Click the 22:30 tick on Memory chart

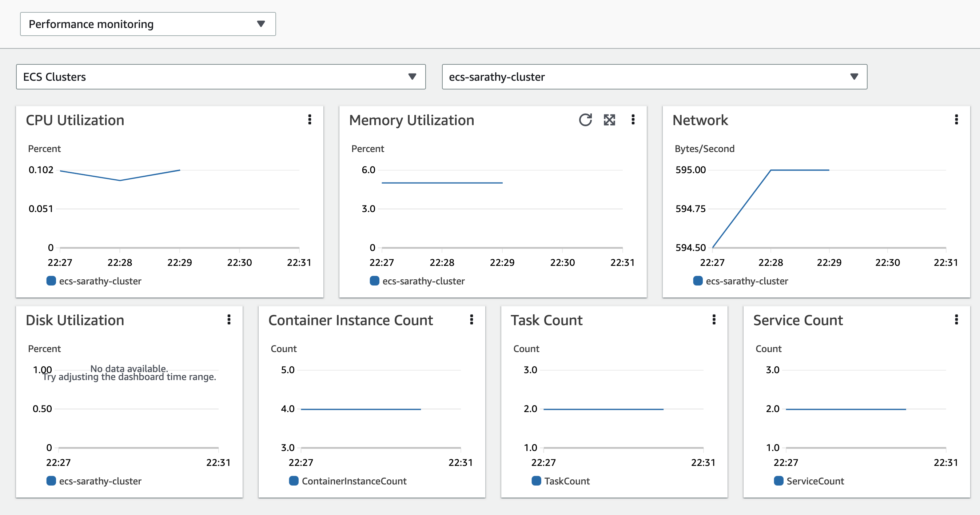(x=562, y=263)
